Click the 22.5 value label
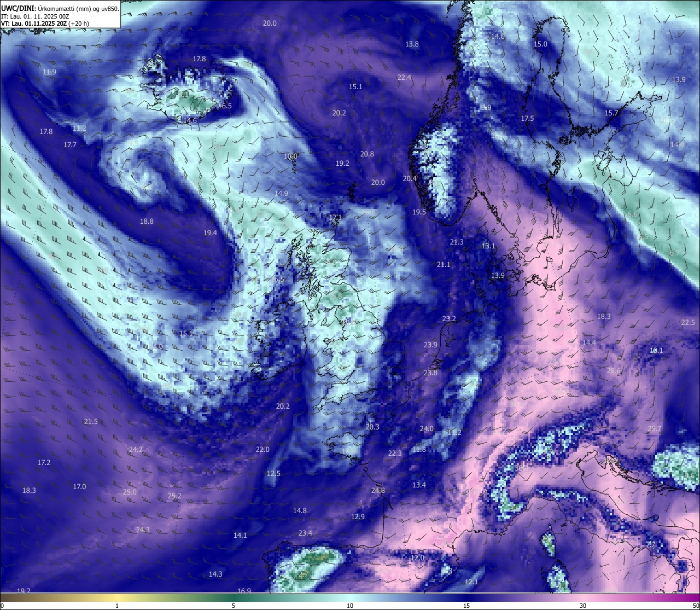 pos(688,322)
